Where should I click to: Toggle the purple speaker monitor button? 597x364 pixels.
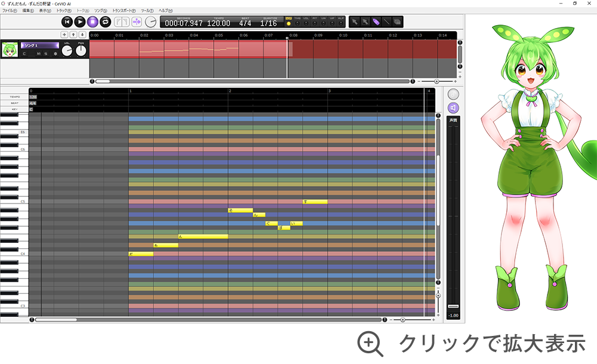(x=453, y=108)
